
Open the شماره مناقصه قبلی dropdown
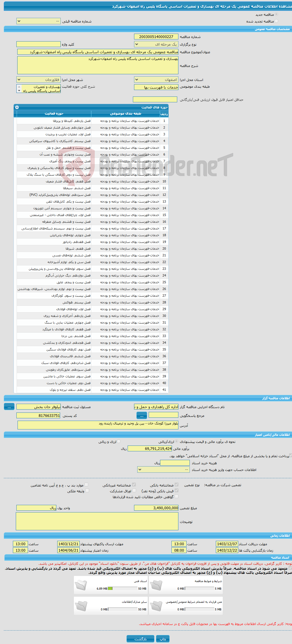click(39, 21)
